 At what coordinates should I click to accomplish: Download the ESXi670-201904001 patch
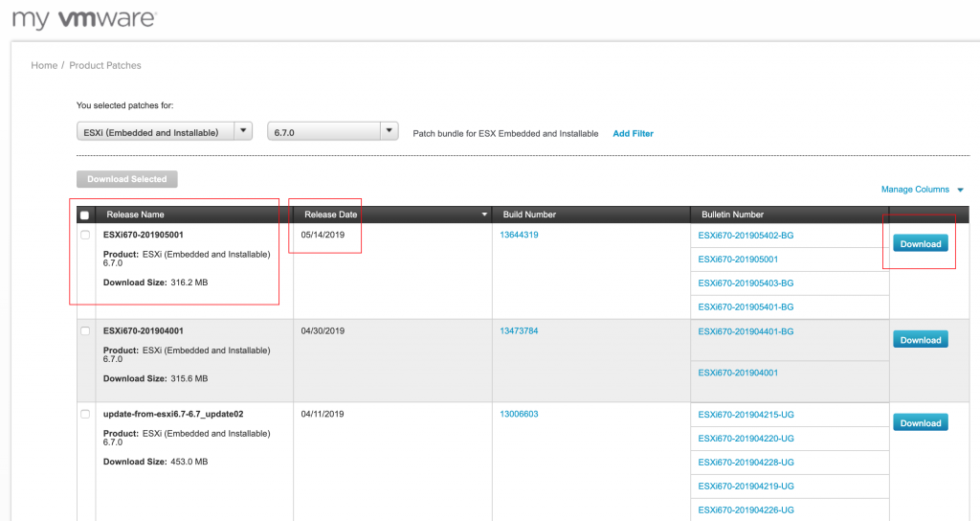point(920,340)
